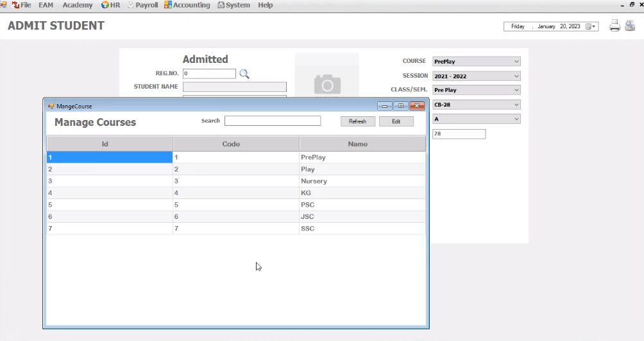Screen dimensions: 644x341
Task: Click the camera photo placeholder
Action: pyautogui.click(x=327, y=84)
